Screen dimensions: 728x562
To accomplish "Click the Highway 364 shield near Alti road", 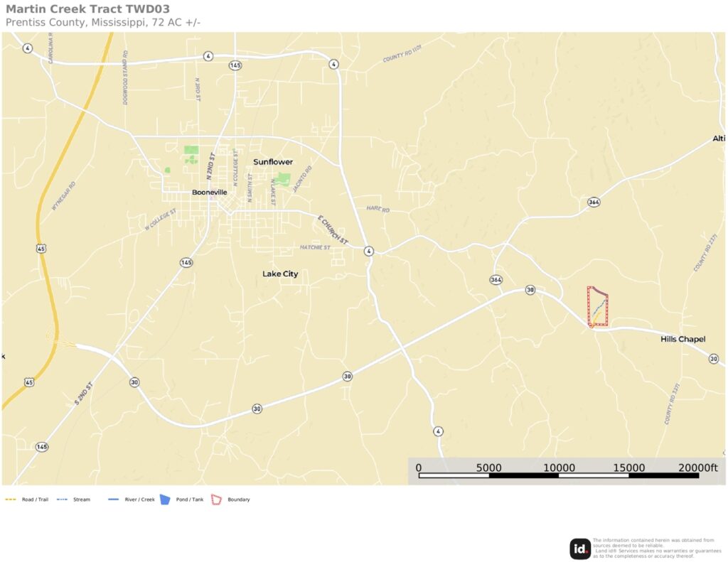I will 594,202.
